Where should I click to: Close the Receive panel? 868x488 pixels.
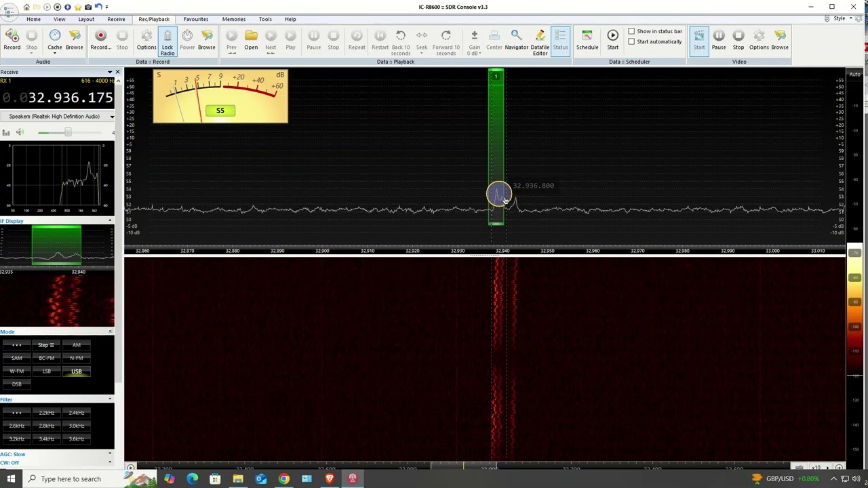pos(117,72)
